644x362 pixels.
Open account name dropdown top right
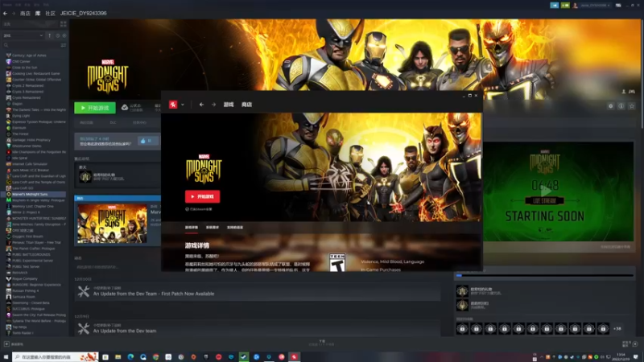pos(595,6)
